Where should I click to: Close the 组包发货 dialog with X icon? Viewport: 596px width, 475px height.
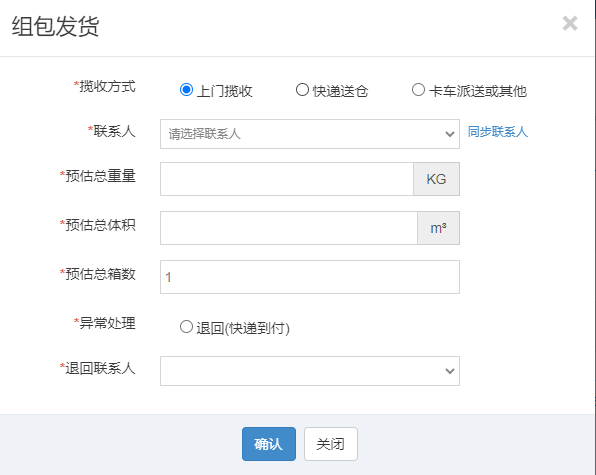[x=570, y=24]
